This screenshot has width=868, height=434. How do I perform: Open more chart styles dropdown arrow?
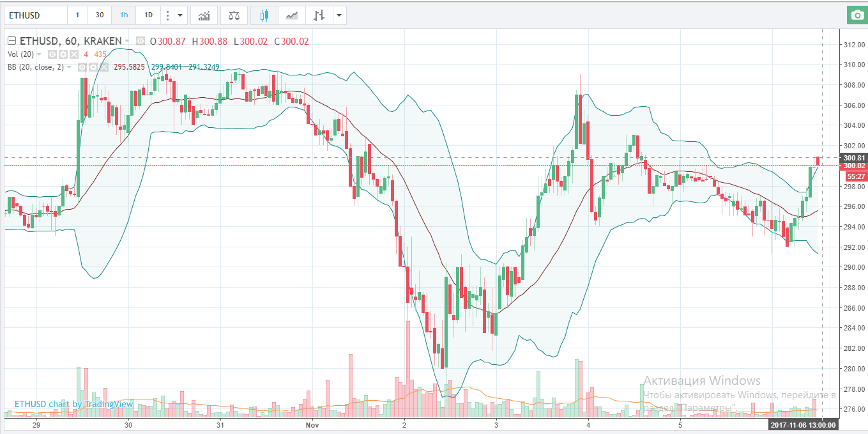pos(339,15)
